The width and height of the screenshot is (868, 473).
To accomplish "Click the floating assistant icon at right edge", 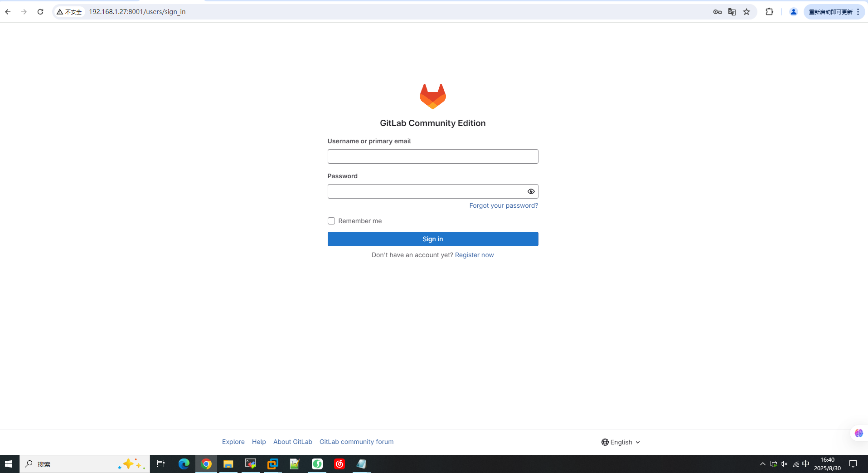I will [858, 433].
